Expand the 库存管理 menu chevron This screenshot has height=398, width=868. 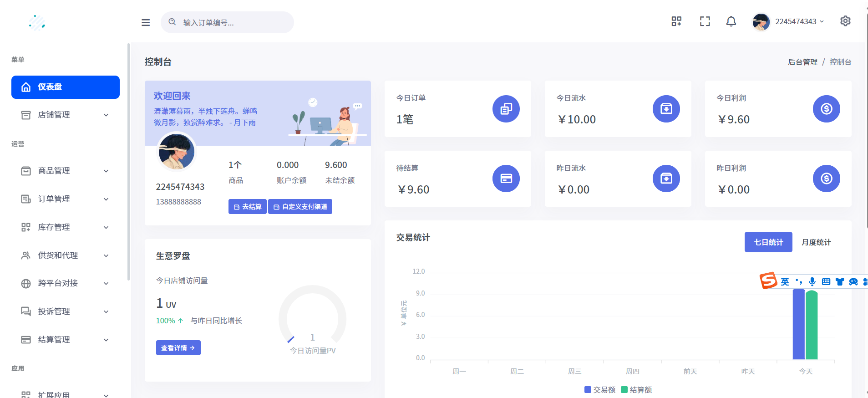click(x=106, y=228)
